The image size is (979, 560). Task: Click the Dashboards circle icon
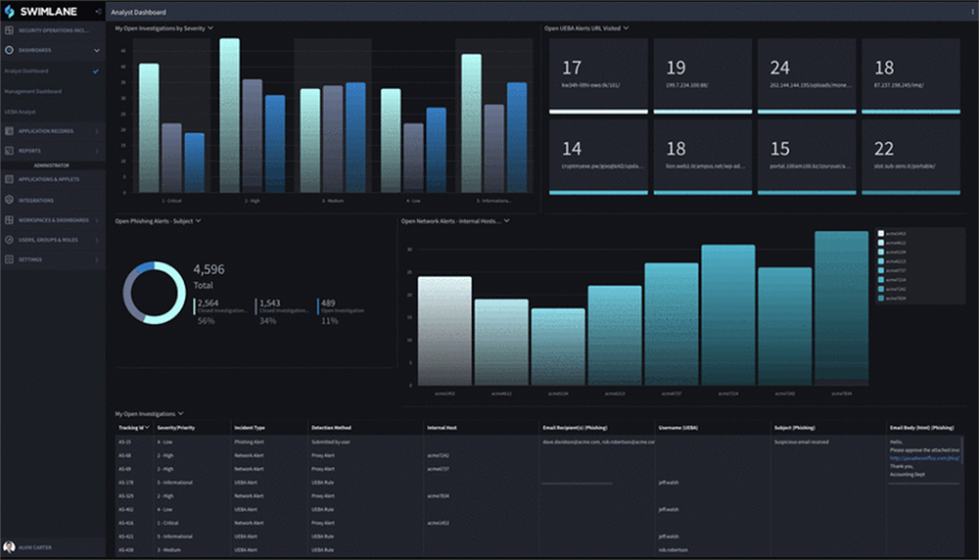coord(9,50)
